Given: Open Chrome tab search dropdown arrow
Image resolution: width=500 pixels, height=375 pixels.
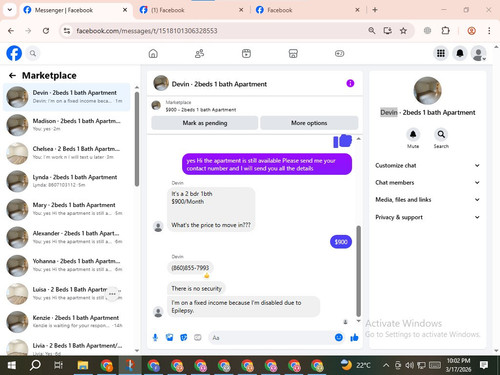Looking at the screenshot, I should click(x=10, y=10).
